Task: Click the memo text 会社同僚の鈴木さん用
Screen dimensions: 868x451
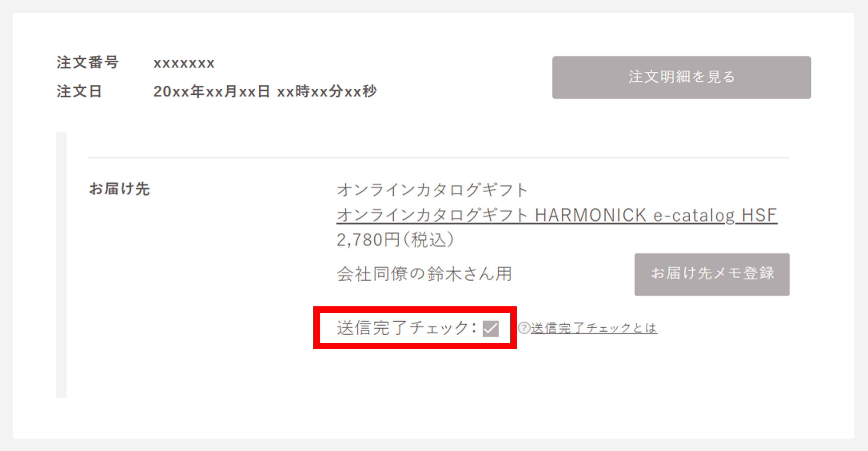Action: pos(425,274)
